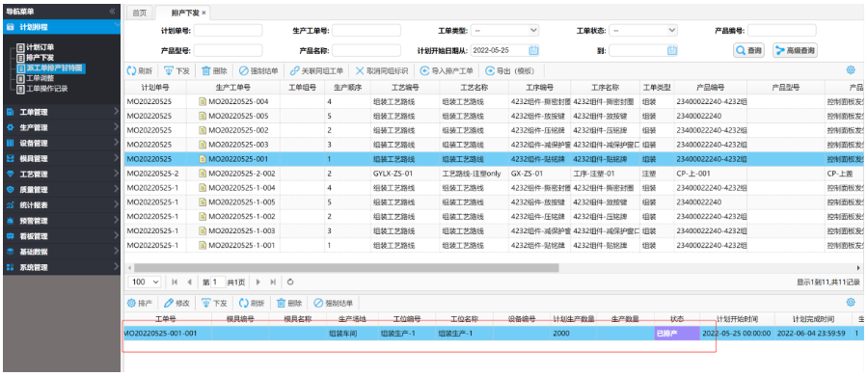Click 导入排产工单 import icon
The image size is (868, 376).
pyautogui.click(x=424, y=71)
